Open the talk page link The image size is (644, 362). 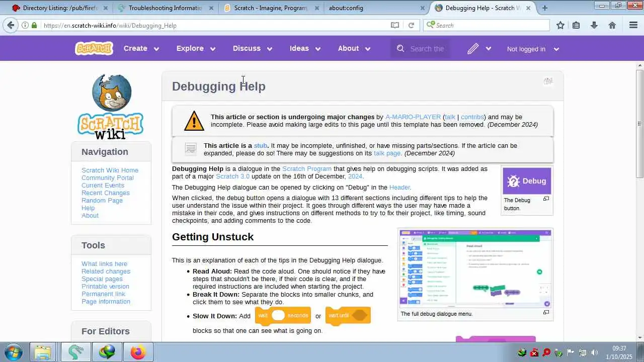pyautogui.click(x=387, y=153)
